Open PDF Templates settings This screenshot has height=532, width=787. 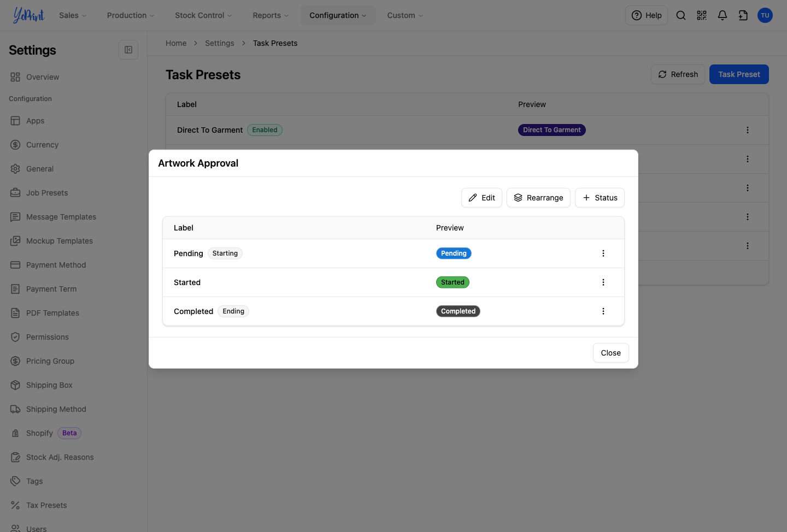(x=52, y=313)
